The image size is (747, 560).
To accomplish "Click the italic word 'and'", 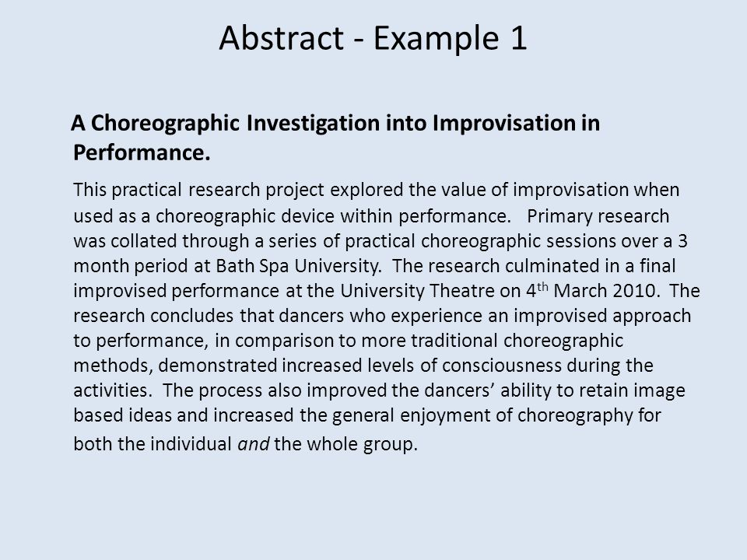I will (254, 444).
